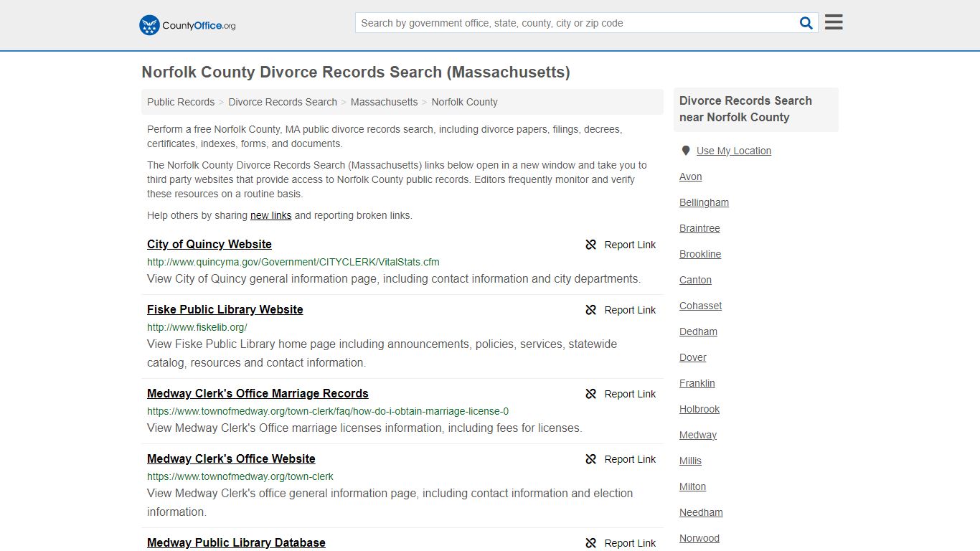Select Dedham in nearby list
The image size is (980, 551).
coord(698,331)
